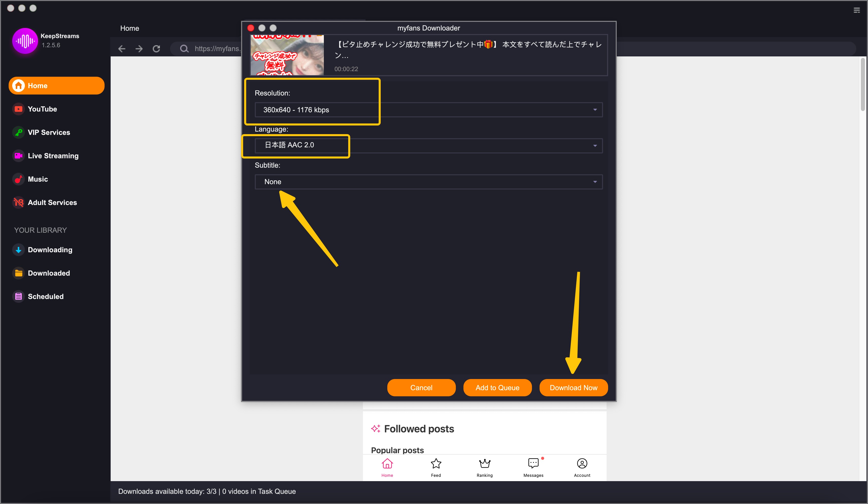Viewport: 868px width, 504px height.
Task: Open the Downloading arrow icon
Action: 19,250
